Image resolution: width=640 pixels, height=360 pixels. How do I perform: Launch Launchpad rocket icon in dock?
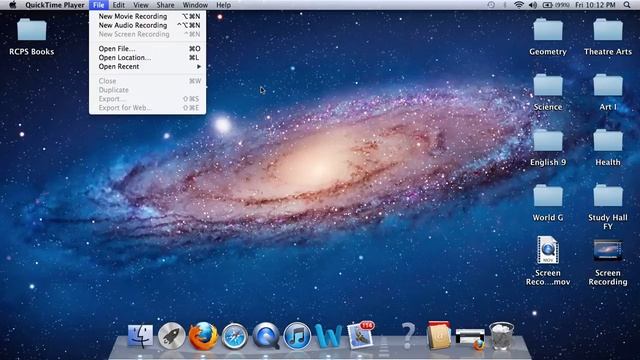click(171, 336)
